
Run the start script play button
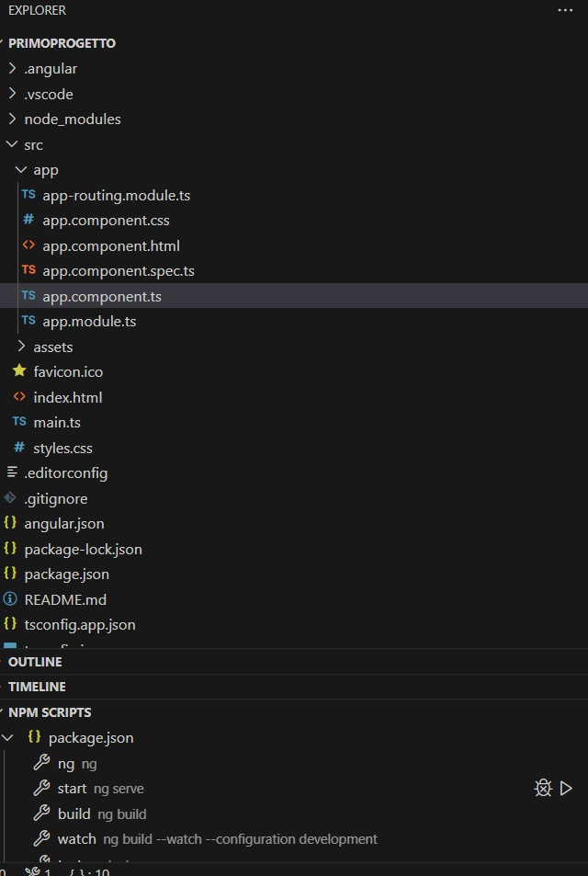point(566,789)
